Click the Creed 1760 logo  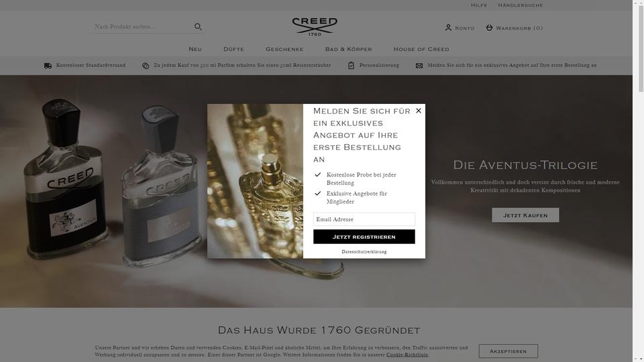click(x=315, y=27)
